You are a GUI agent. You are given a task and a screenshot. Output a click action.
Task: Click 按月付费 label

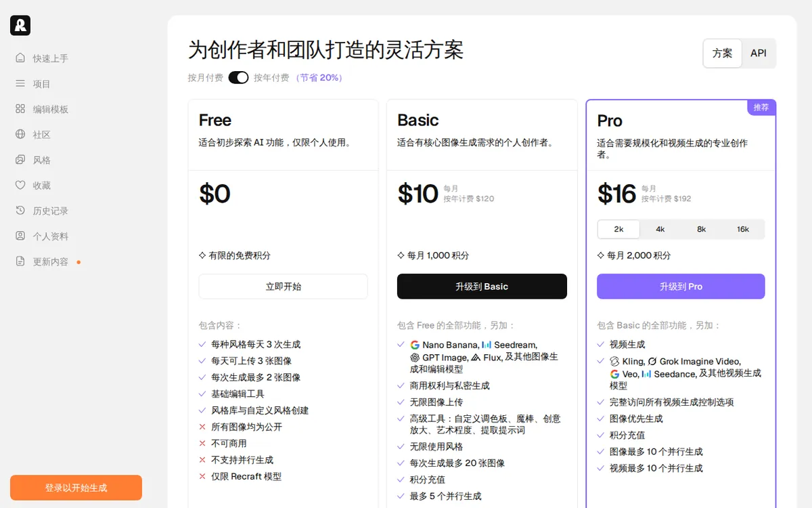(206, 78)
